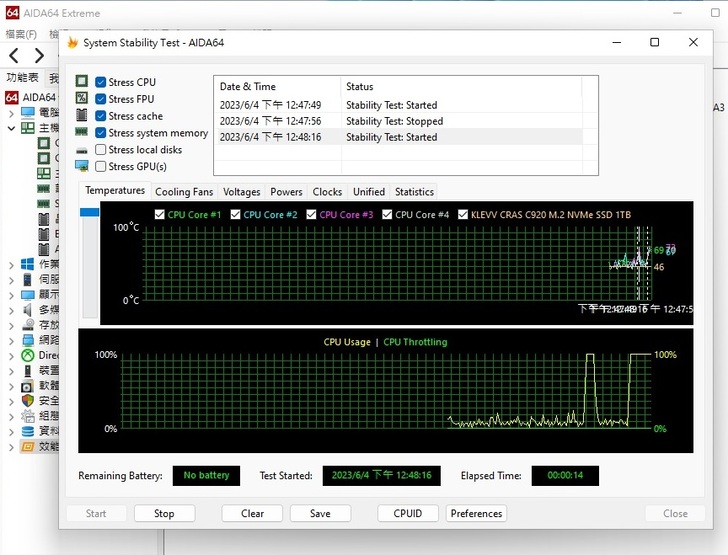Open the Statistics tab
Screen dimensions: 728x555
point(414,192)
